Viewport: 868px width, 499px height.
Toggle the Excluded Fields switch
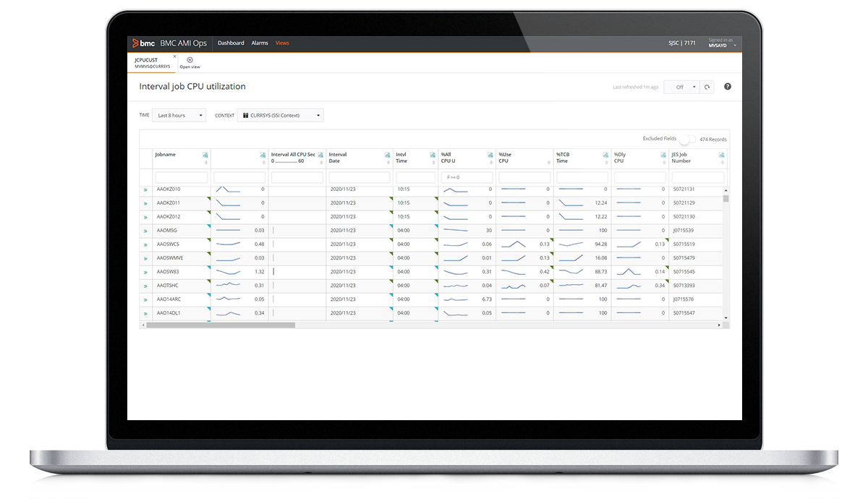pos(687,139)
